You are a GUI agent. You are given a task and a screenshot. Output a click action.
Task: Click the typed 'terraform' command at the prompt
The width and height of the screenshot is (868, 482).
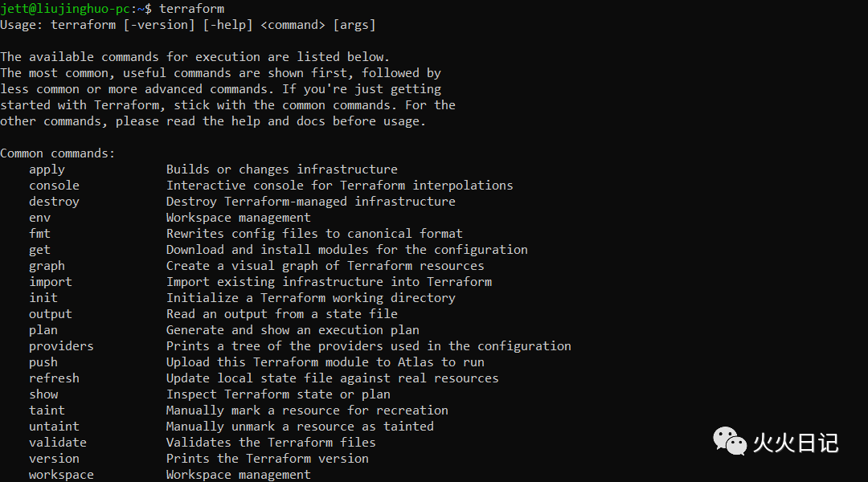coord(192,9)
